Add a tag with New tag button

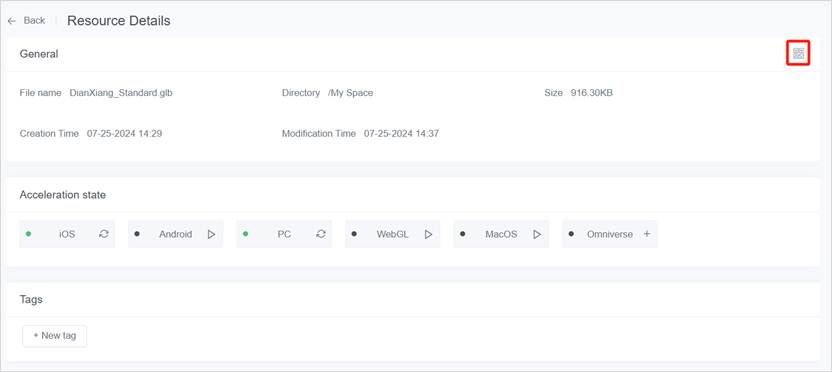coord(55,336)
